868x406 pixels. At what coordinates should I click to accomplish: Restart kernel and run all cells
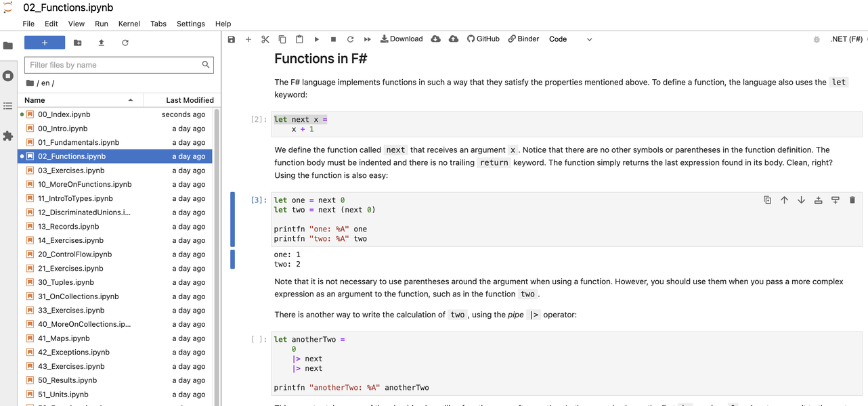[367, 39]
